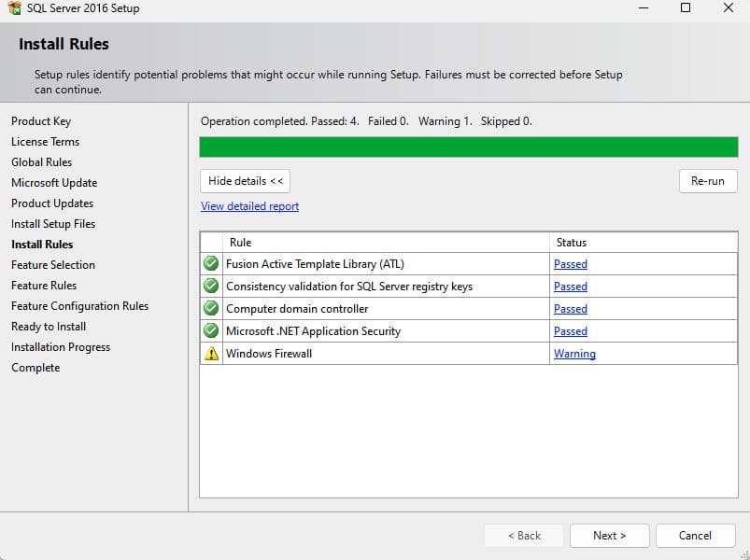Click the green progress bar
This screenshot has width=750, height=560.
(468, 147)
